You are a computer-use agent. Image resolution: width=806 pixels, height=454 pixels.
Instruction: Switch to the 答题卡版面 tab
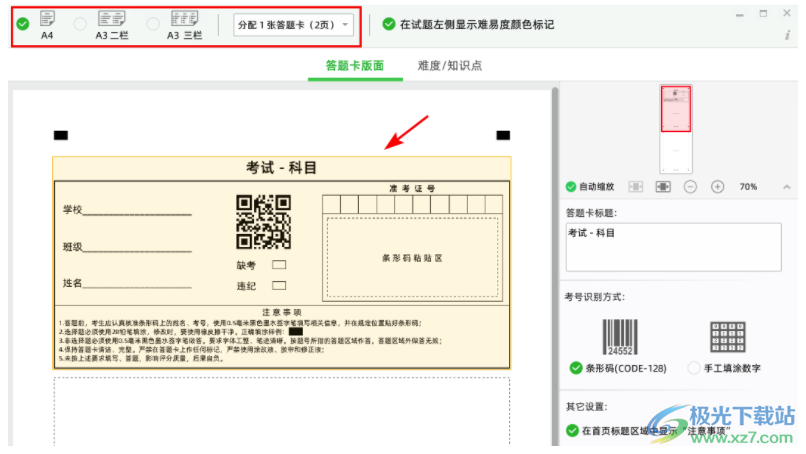pos(355,65)
